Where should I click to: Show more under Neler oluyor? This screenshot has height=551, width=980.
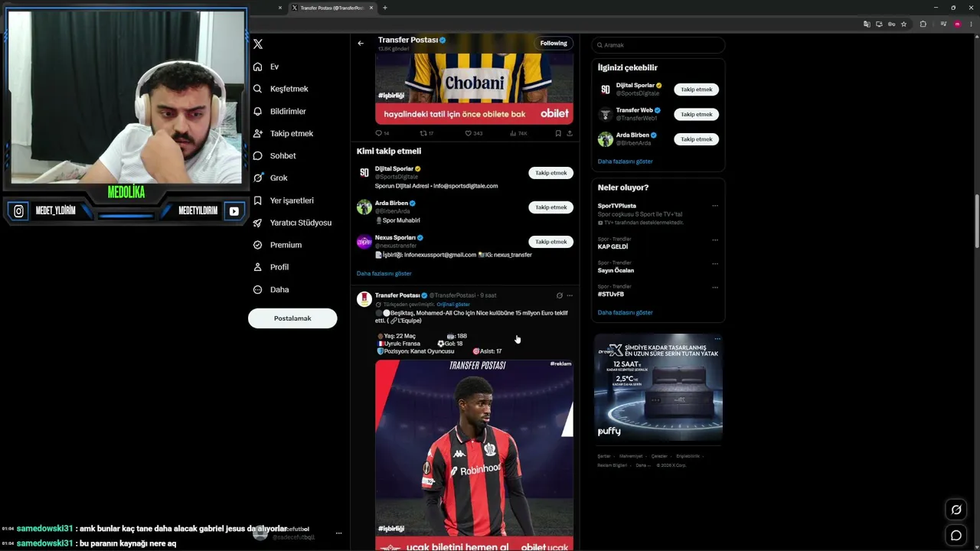tap(626, 312)
